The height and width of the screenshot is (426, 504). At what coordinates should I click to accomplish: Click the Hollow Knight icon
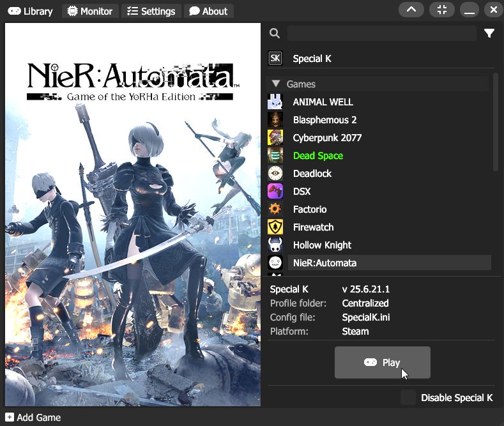click(x=275, y=245)
